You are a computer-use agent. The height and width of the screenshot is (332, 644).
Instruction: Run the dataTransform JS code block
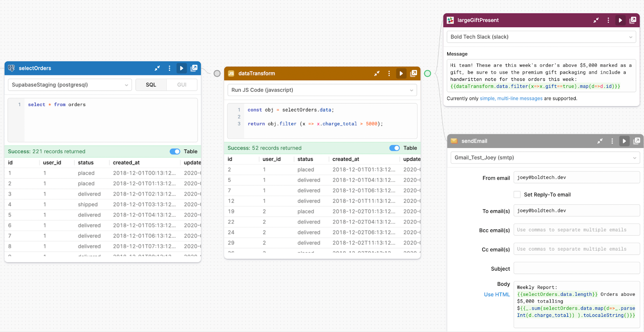[x=401, y=74]
